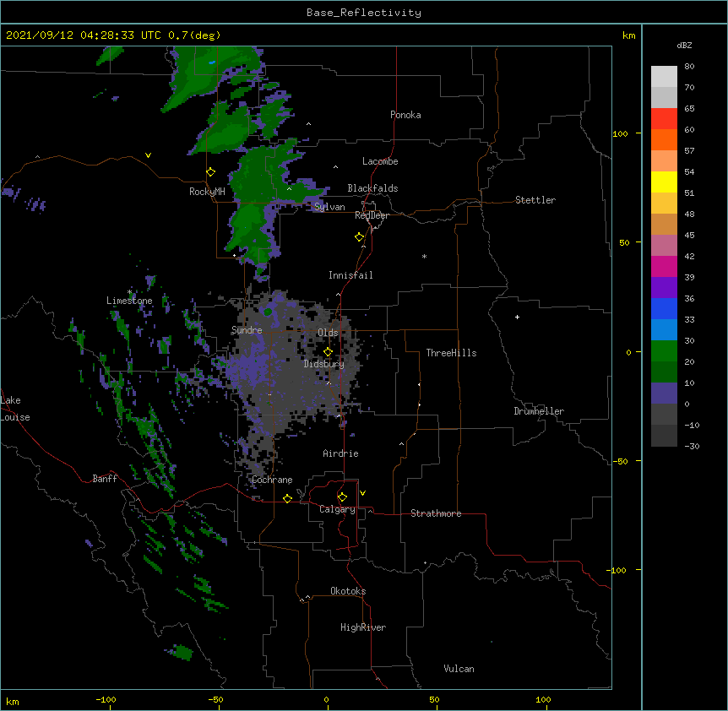Click the yellow diamond marker above Calgary
728x711 pixels.
click(x=342, y=497)
